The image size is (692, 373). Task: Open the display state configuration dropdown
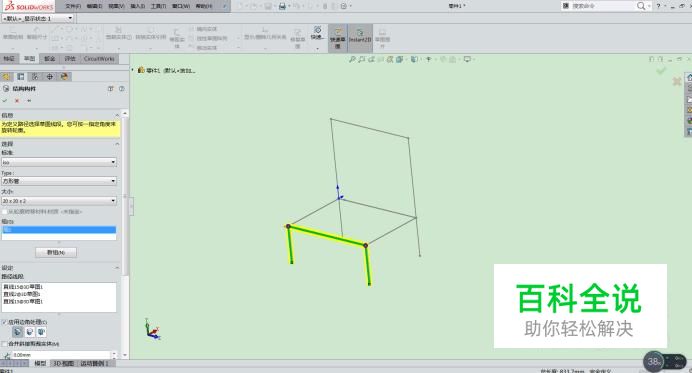(38, 19)
